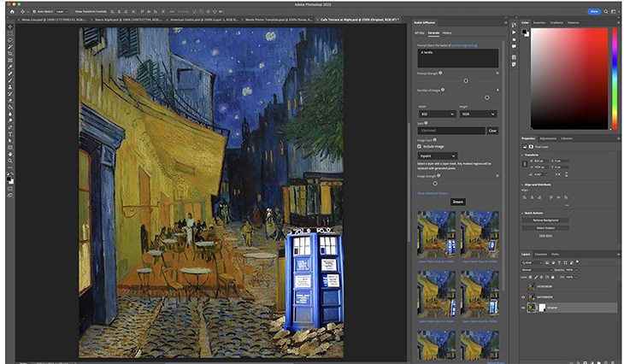
Task: Select the Zoom tool
Action: (x=10, y=161)
